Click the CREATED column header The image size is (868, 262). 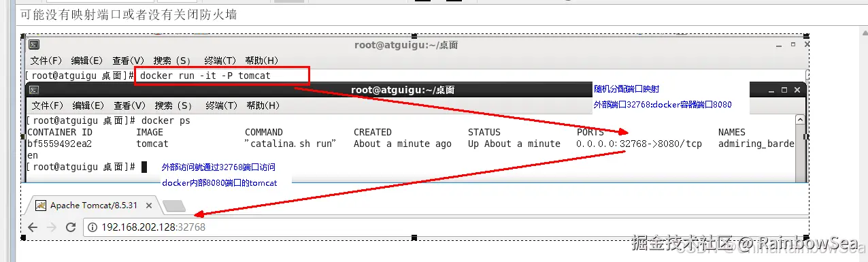[x=373, y=132]
